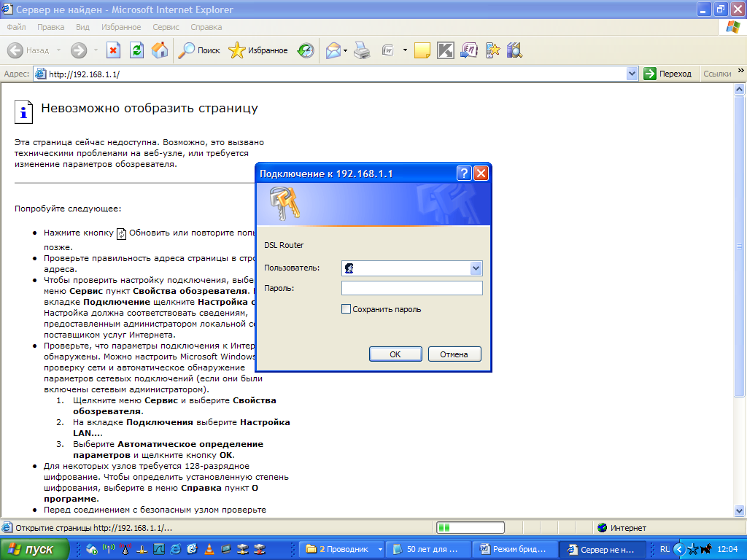Click the RU language indicator

point(665,549)
